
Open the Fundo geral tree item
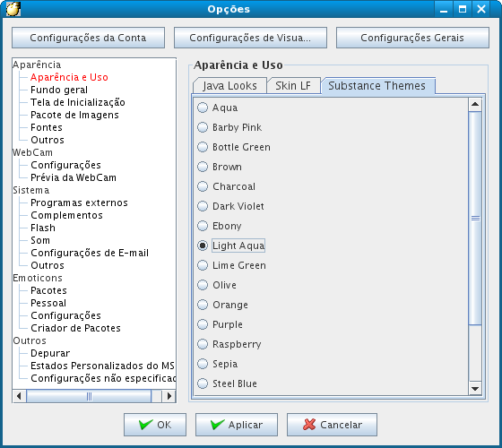coord(59,90)
